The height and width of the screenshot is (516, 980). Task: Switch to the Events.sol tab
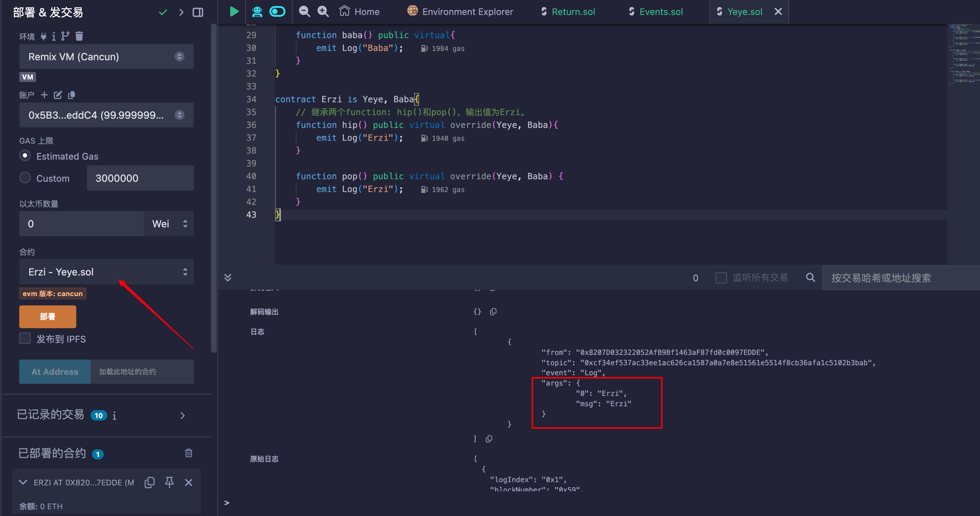[x=655, y=12]
